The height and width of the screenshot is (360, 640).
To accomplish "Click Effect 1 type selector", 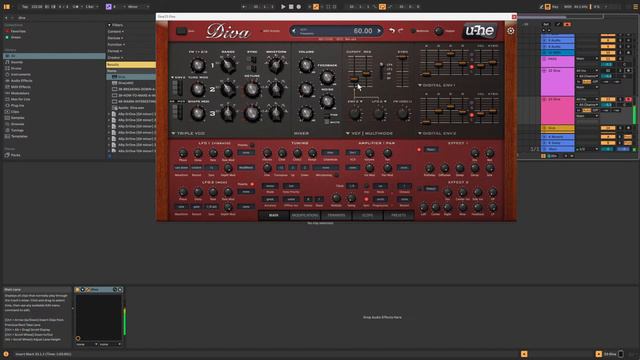I will (431, 149).
